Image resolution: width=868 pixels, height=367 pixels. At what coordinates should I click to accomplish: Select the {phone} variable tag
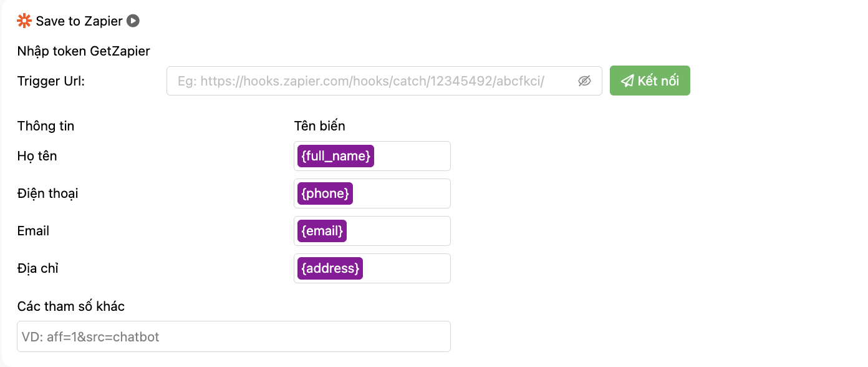325,193
